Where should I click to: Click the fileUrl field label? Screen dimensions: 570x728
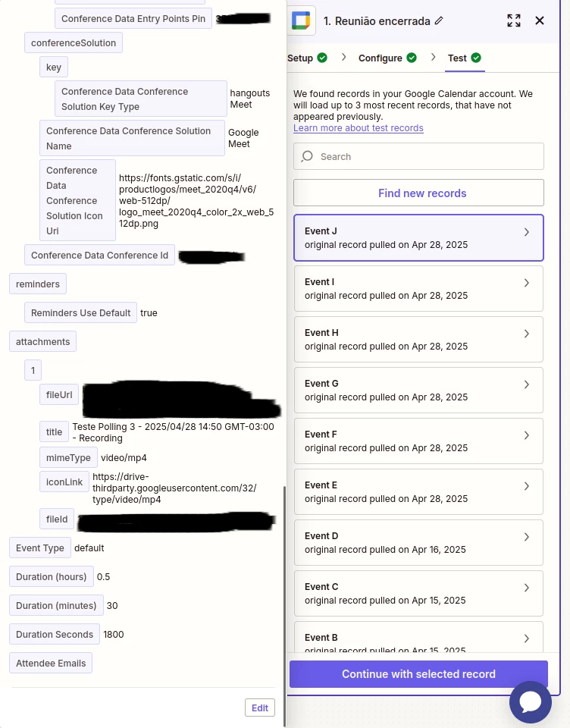tap(59, 394)
